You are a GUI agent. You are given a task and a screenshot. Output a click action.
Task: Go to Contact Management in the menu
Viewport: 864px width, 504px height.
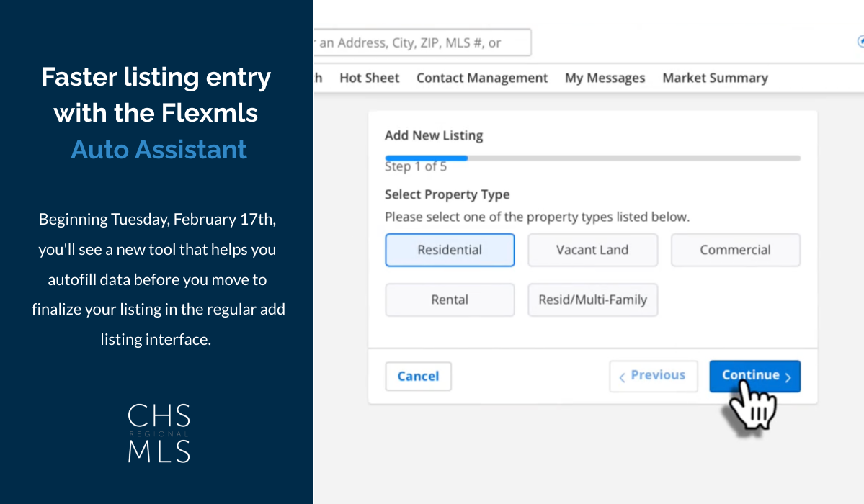(482, 78)
